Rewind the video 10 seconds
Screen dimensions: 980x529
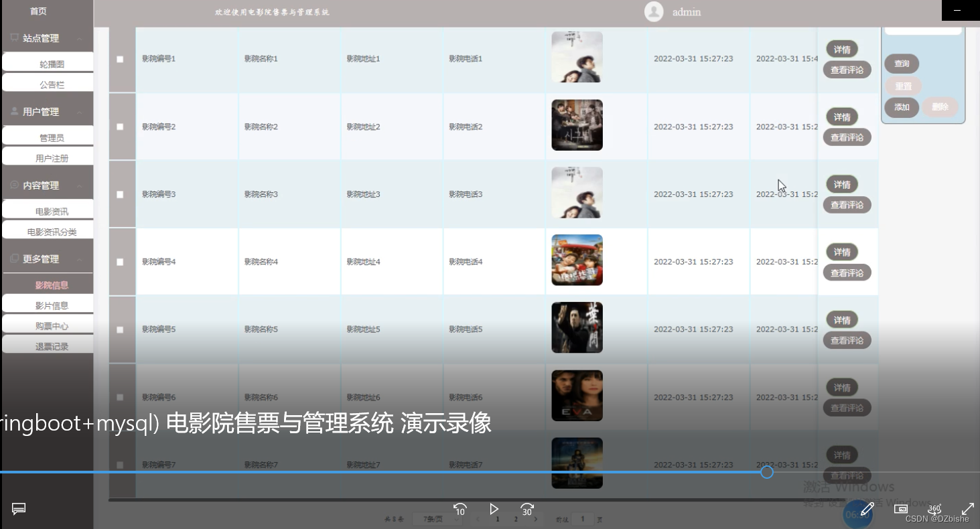pyautogui.click(x=460, y=509)
